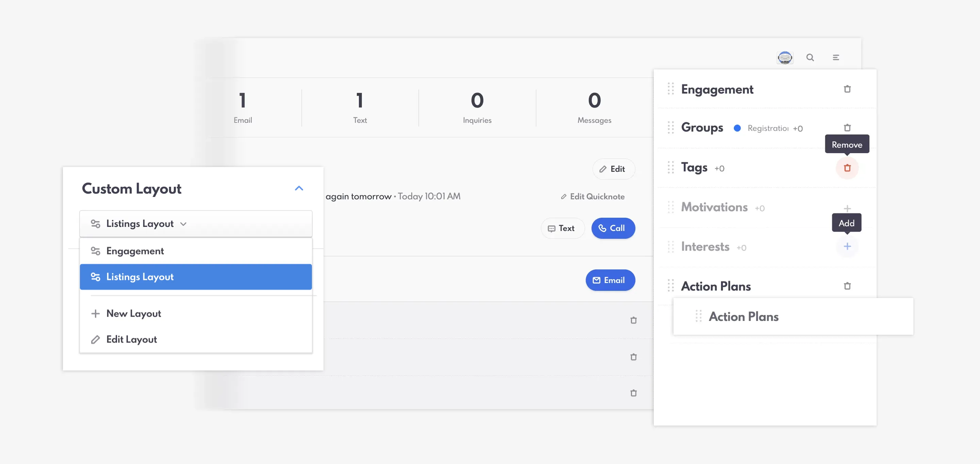This screenshot has width=980, height=464.
Task: Grab the floating Action Plans card handle
Action: pyautogui.click(x=698, y=316)
